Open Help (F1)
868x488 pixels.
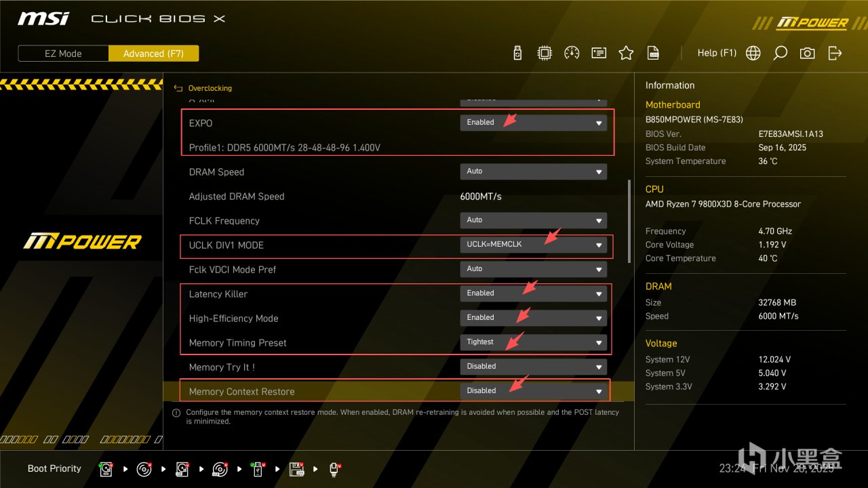click(717, 53)
